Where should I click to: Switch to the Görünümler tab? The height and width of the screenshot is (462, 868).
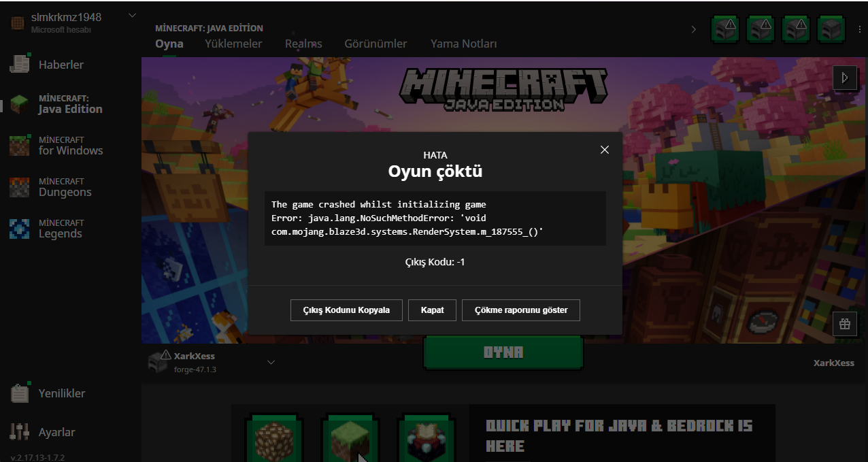click(x=375, y=44)
